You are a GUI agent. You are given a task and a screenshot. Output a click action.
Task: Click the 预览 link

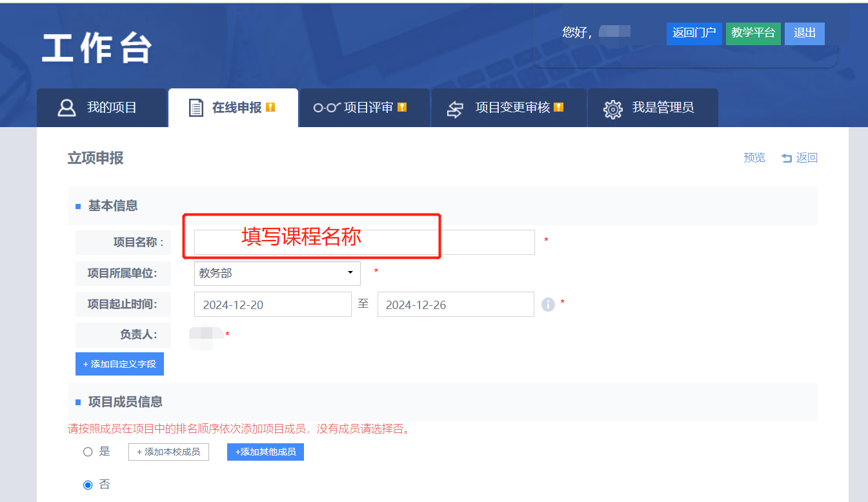(x=754, y=158)
